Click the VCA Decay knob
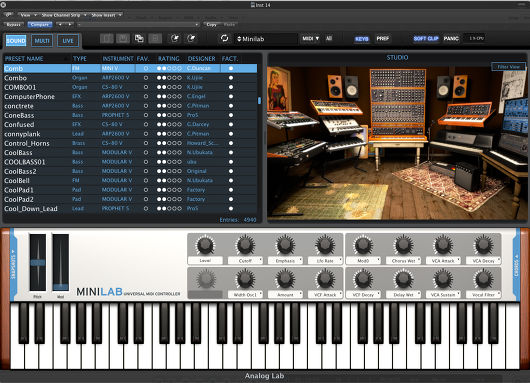The height and width of the screenshot is (383, 530). pos(483,245)
